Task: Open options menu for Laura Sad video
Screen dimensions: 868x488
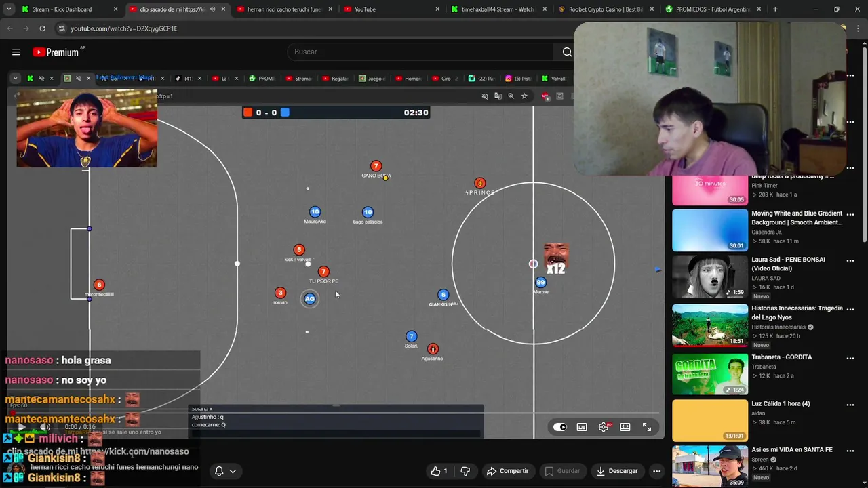Action: [850, 260]
